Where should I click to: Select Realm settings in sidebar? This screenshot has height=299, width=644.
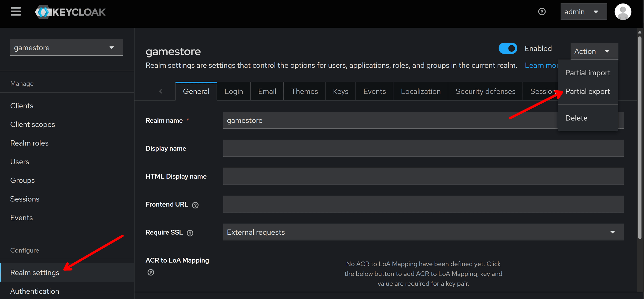click(x=67, y=272)
